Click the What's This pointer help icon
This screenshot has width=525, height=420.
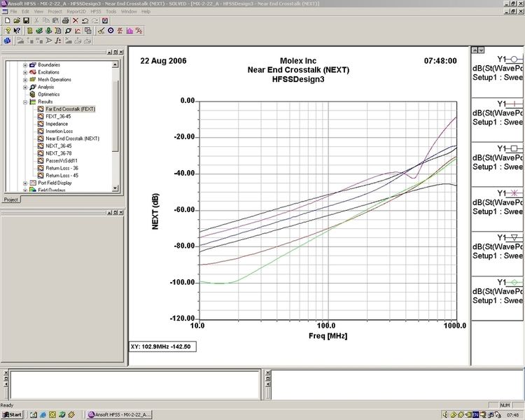click(x=17, y=31)
